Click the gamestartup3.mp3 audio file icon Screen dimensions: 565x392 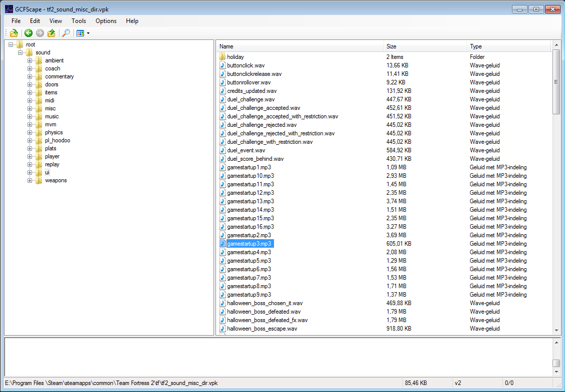[x=222, y=244]
